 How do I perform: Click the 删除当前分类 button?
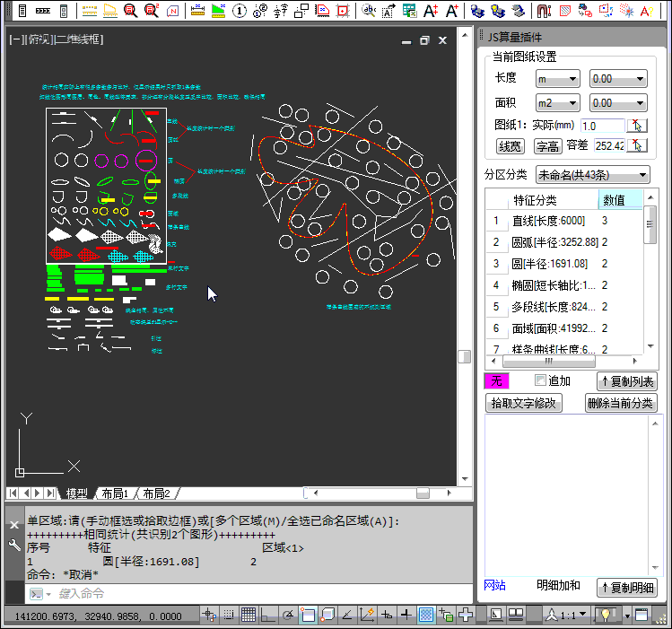pyautogui.click(x=621, y=403)
